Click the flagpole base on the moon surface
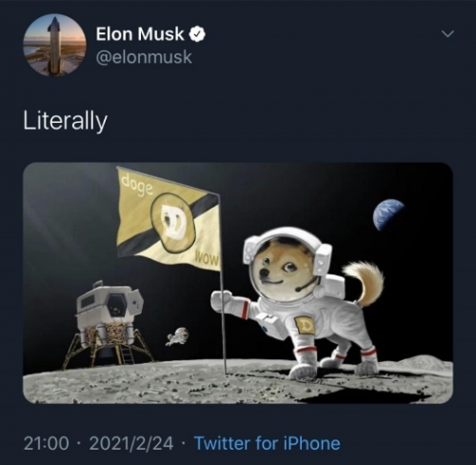This screenshot has width=476, height=465. [226, 372]
